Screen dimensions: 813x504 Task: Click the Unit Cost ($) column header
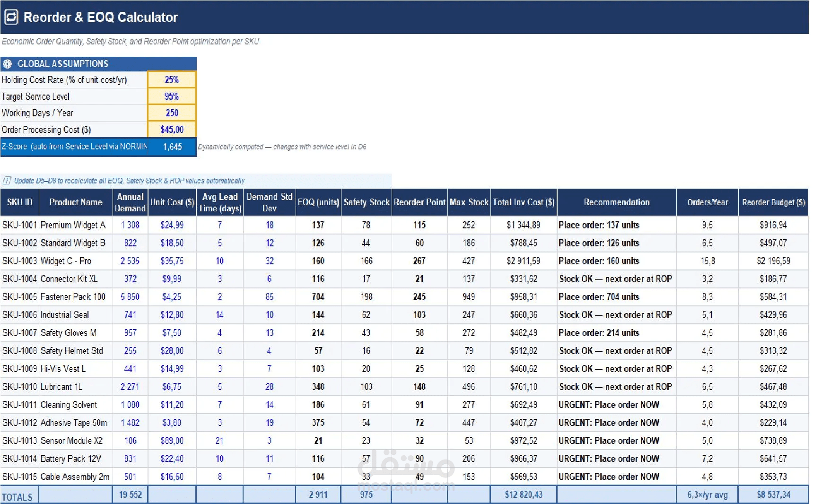pos(172,202)
